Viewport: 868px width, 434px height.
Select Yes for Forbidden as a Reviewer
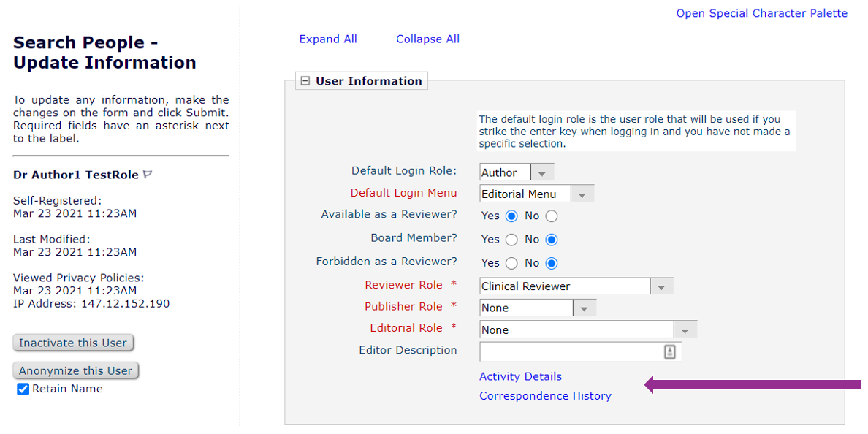coord(511,263)
